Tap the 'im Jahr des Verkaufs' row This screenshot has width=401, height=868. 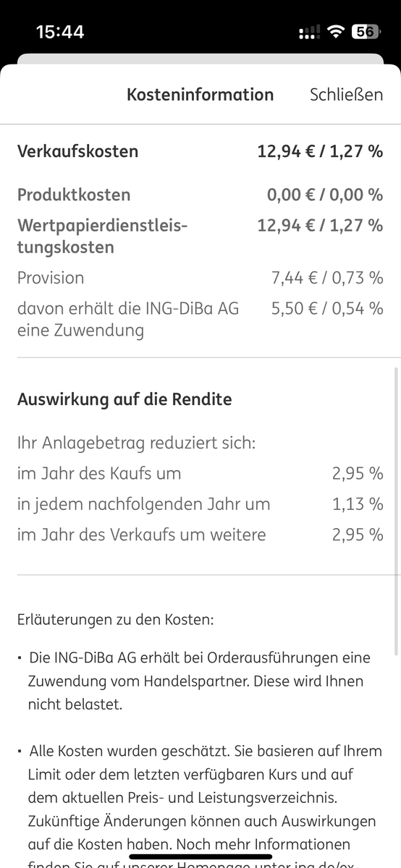[x=200, y=535]
